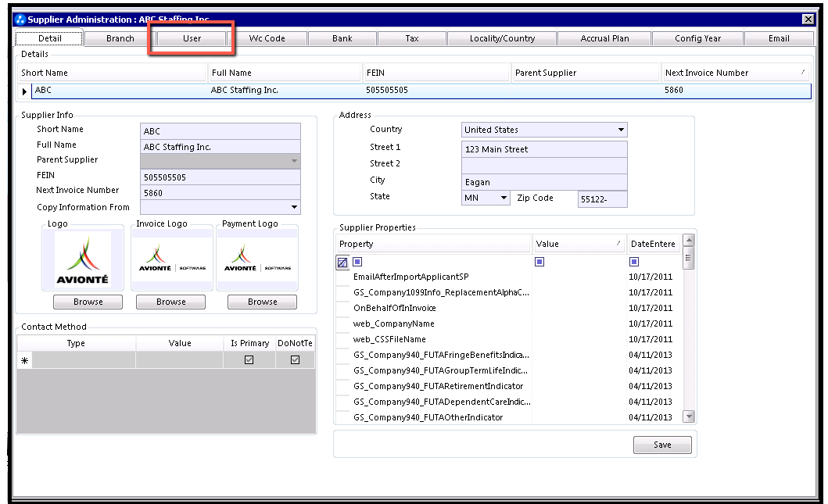The image size is (828, 504).
Task: Open the DateEntered column filter icon
Action: pos(634,262)
